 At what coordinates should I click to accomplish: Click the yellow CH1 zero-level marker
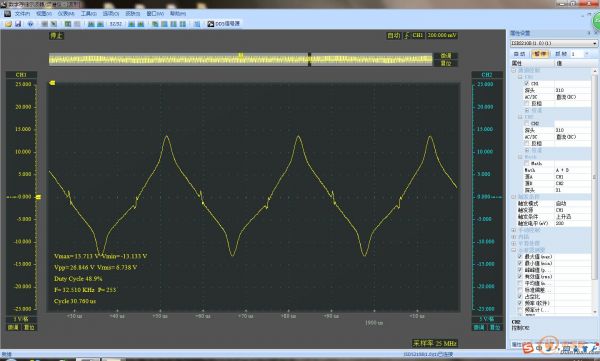38,197
